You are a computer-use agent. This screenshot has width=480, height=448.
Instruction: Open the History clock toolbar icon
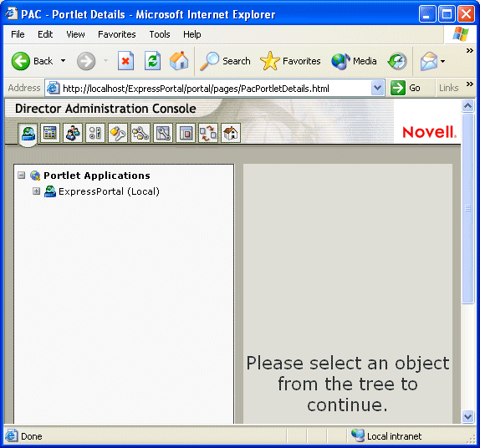[397, 61]
